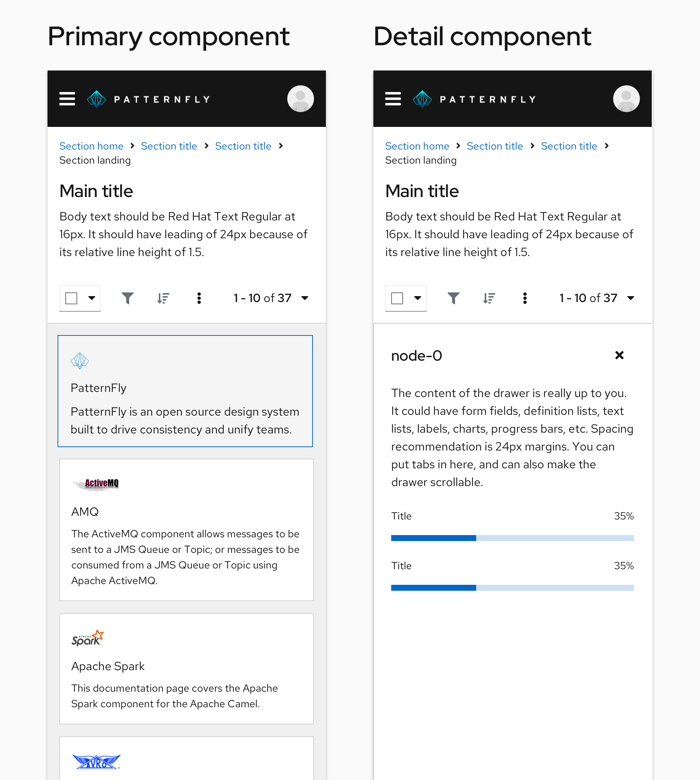
Task: Click the user avatar in the masthead
Action: [300, 99]
